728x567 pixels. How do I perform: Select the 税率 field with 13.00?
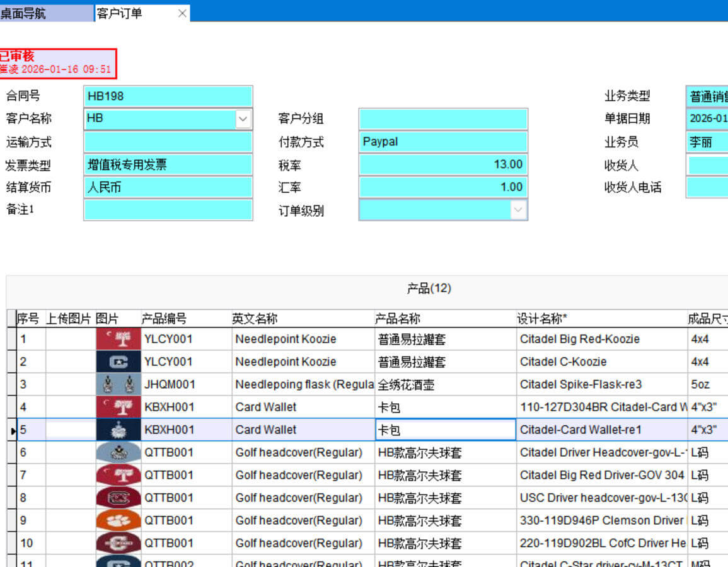(x=442, y=164)
